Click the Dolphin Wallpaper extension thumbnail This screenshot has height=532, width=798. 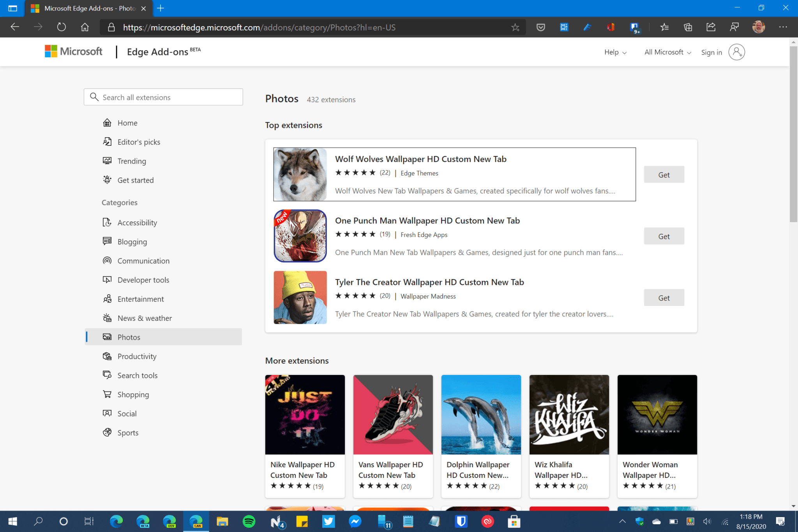coord(481,415)
